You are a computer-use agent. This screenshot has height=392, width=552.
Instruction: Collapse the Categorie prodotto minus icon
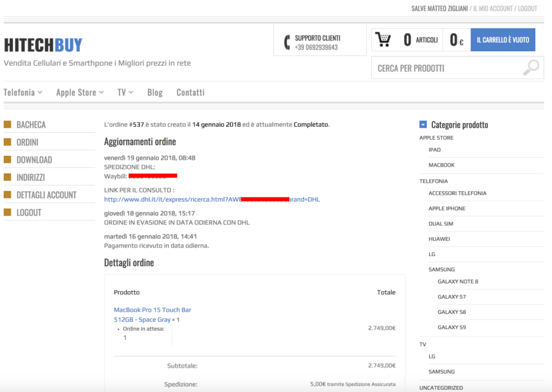423,125
